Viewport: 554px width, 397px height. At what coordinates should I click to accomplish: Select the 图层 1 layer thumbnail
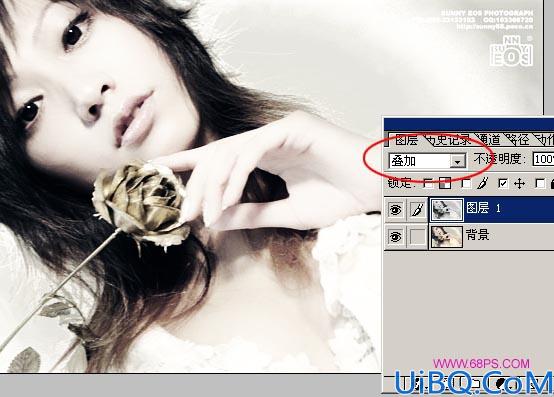(x=447, y=210)
